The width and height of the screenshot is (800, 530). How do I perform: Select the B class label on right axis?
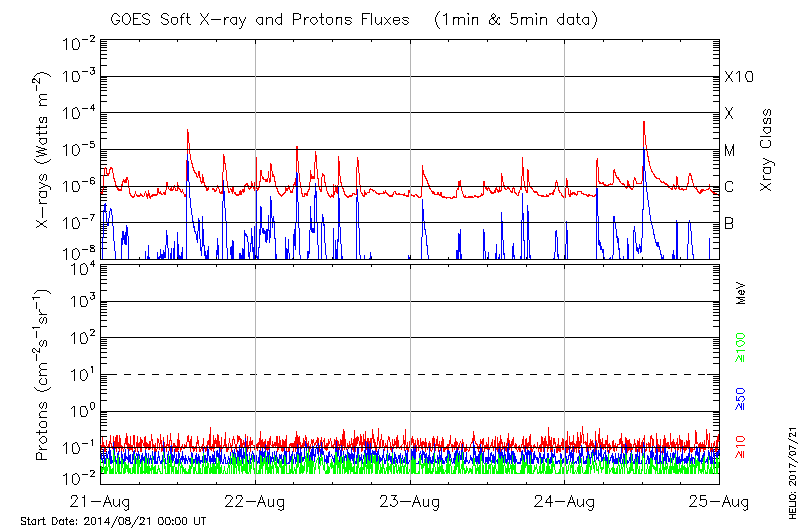point(729,223)
